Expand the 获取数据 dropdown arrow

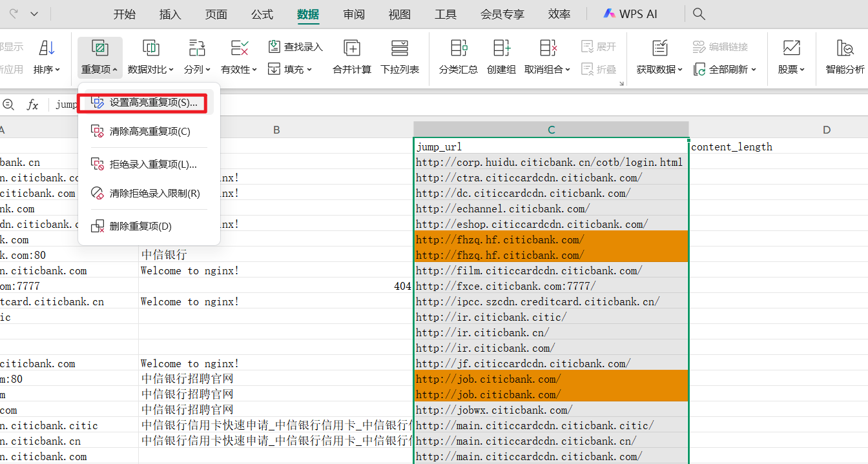coord(680,70)
